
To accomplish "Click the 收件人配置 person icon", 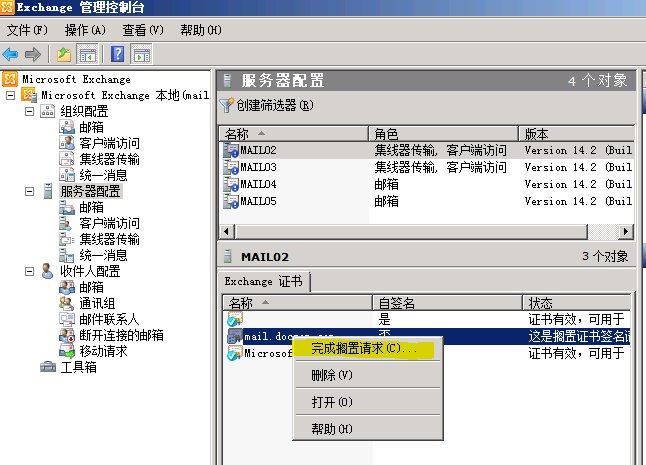I will pyautogui.click(x=47, y=271).
